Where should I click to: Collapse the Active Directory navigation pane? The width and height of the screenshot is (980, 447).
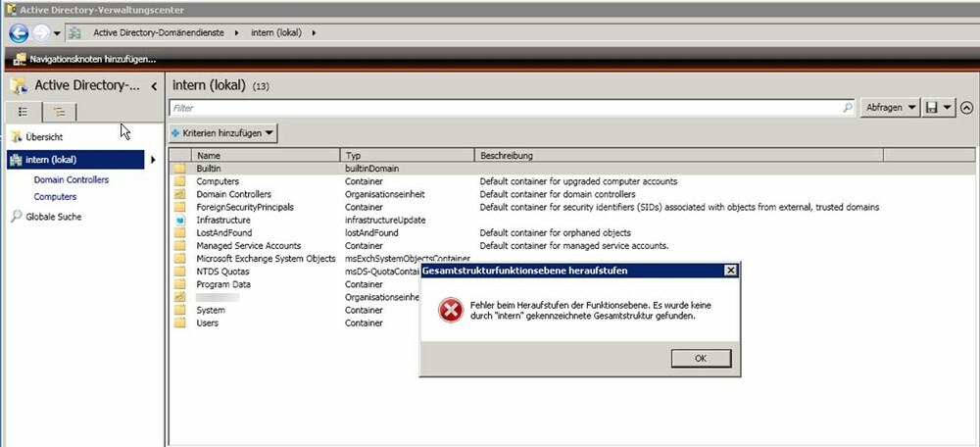pos(154,86)
